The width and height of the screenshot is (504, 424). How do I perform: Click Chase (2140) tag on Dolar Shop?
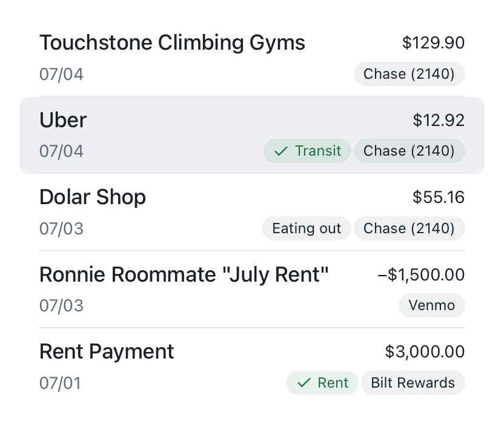(409, 228)
